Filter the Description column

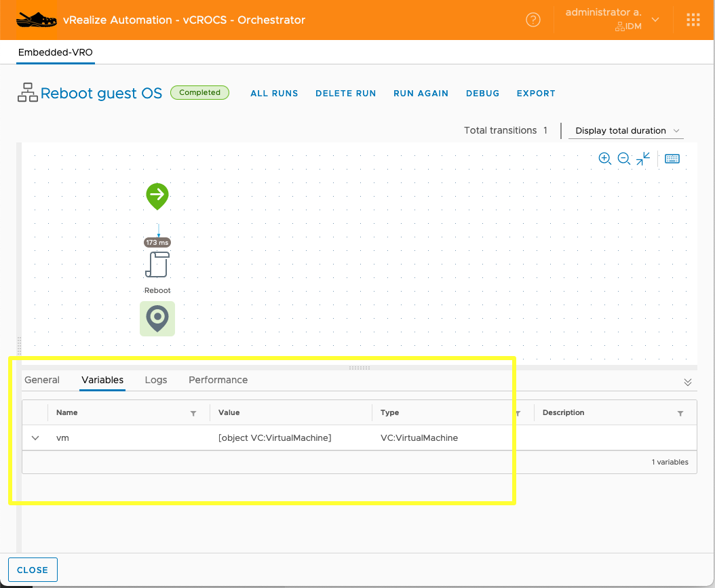click(x=680, y=413)
